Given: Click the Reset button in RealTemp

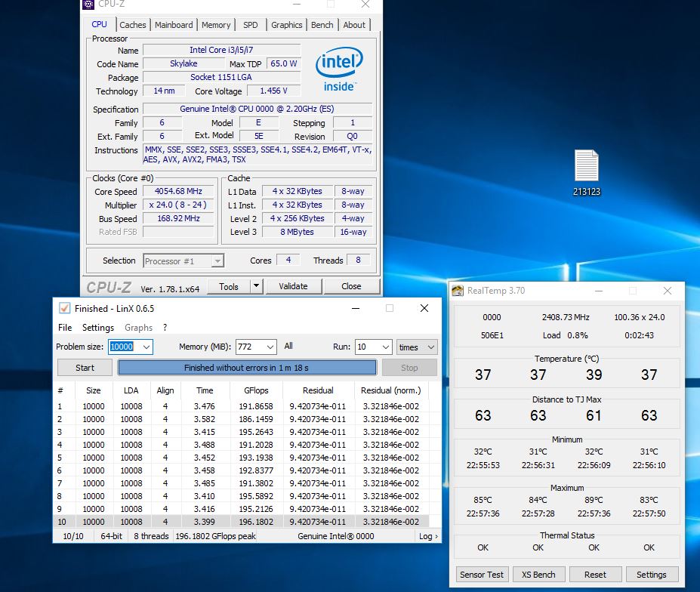Looking at the screenshot, I should click(595, 575).
